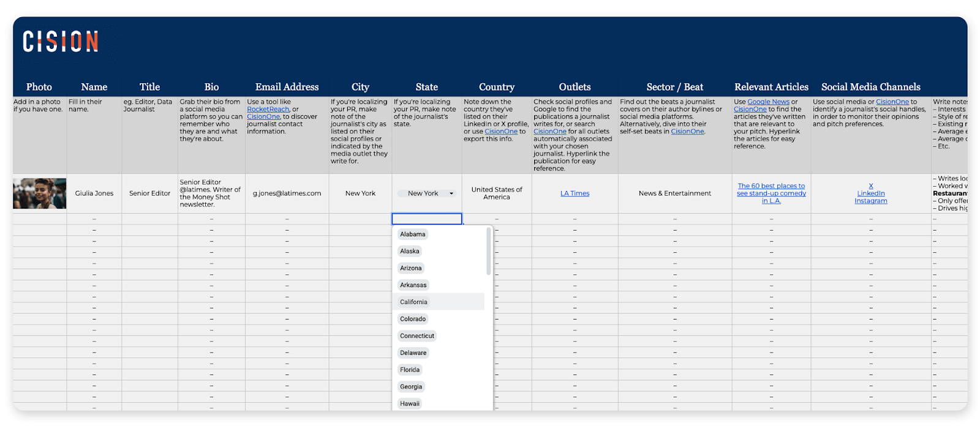Click the Social Media Channels header
The width and height of the screenshot is (980, 429).
click(871, 87)
